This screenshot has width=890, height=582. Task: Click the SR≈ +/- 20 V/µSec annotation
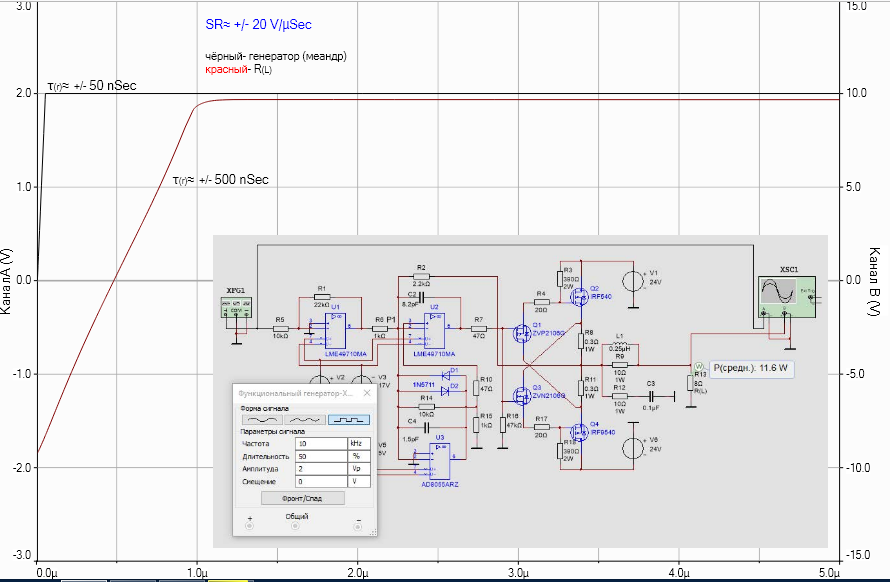258,24
